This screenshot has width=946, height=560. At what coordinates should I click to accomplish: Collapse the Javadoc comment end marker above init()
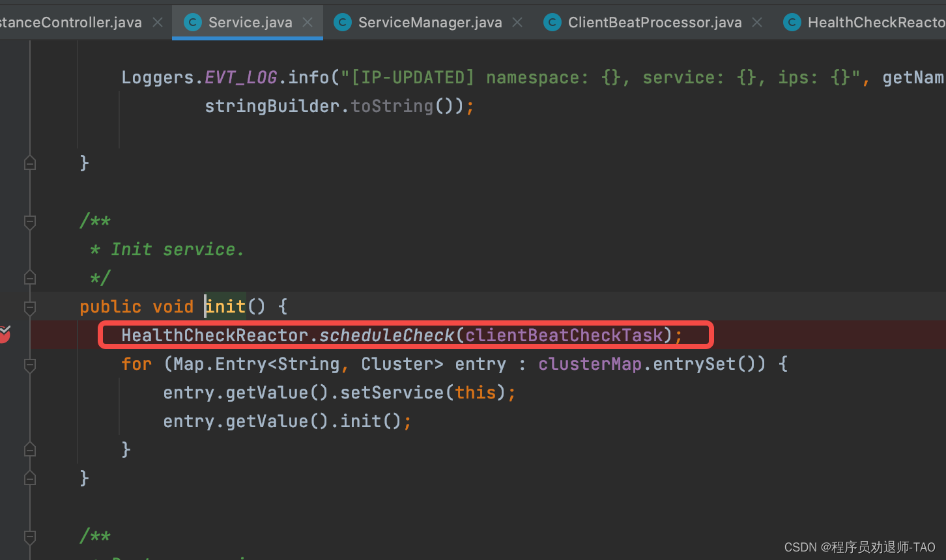click(x=30, y=278)
